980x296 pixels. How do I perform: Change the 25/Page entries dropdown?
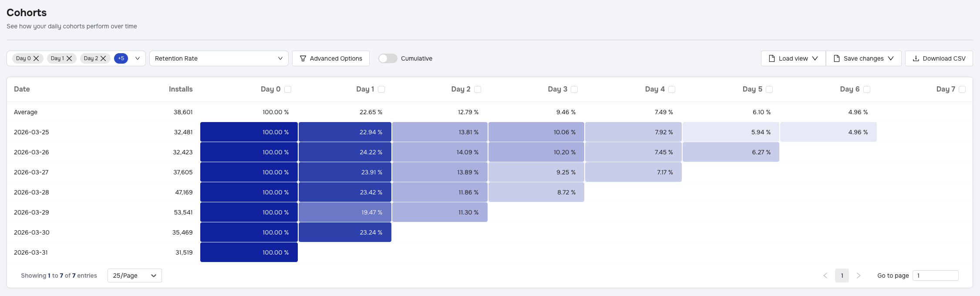click(135, 276)
